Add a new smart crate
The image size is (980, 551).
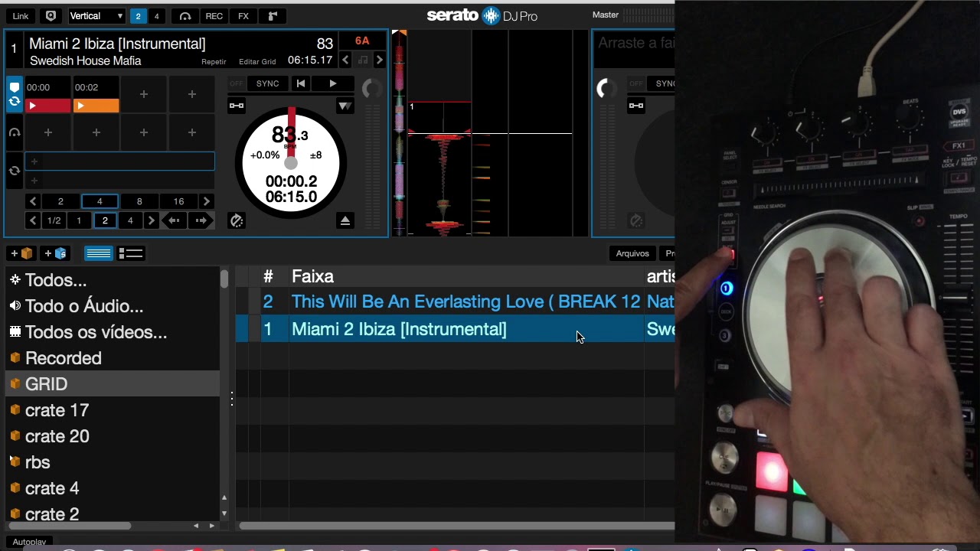(x=55, y=253)
